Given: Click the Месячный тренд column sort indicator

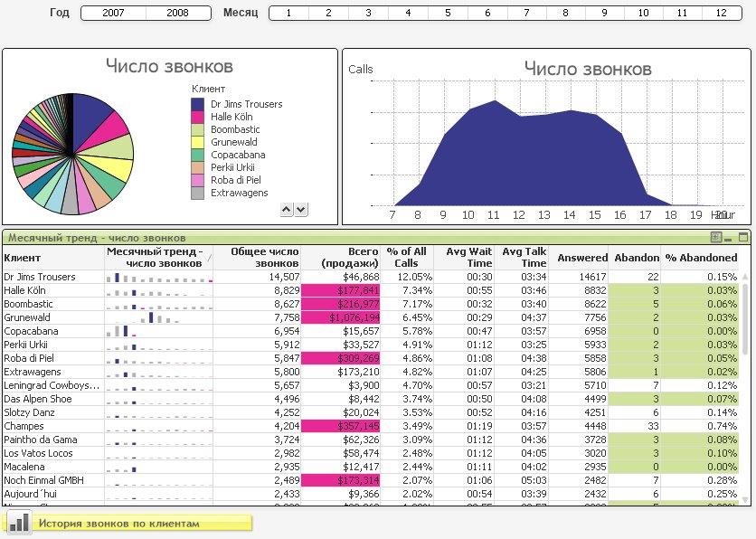Looking at the screenshot, I should 209,259.
